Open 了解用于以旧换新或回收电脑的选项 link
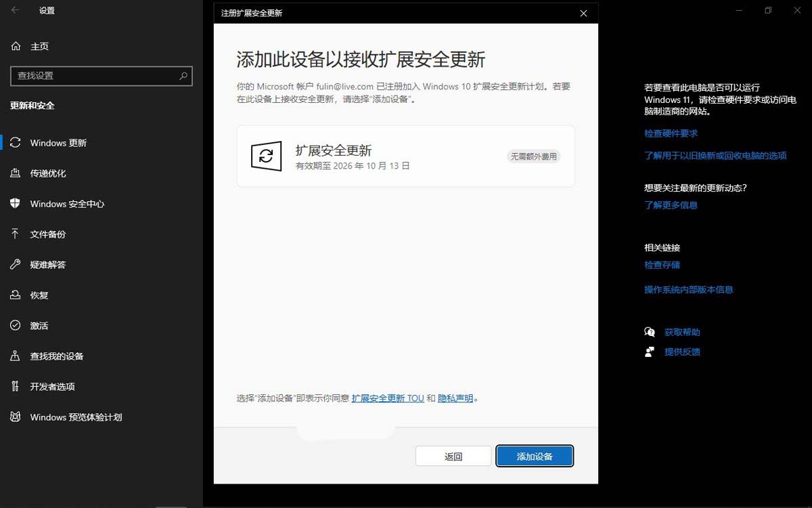The image size is (812, 508). (x=715, y=155)
